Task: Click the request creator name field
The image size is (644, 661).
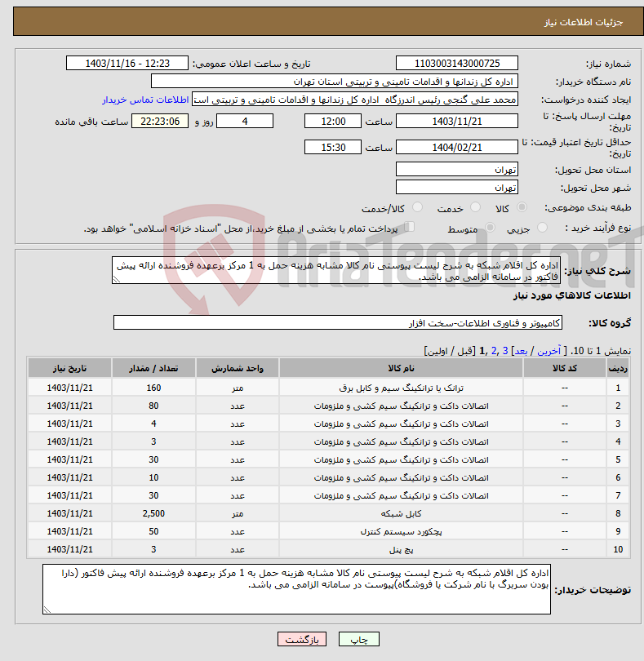Action: pyautogui.click(x=355, y=100)
